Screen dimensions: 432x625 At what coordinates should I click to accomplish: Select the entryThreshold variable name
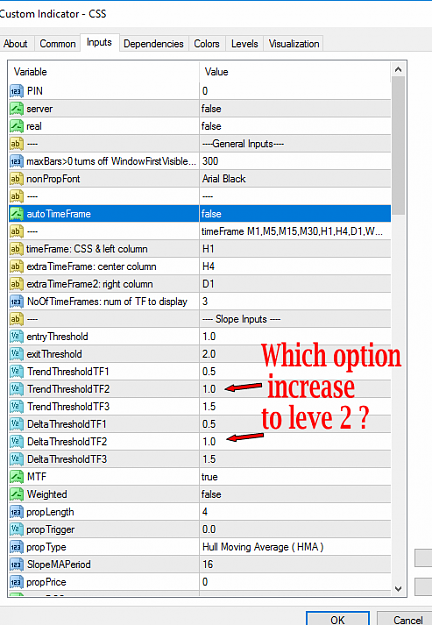click(x=57, y=337)
